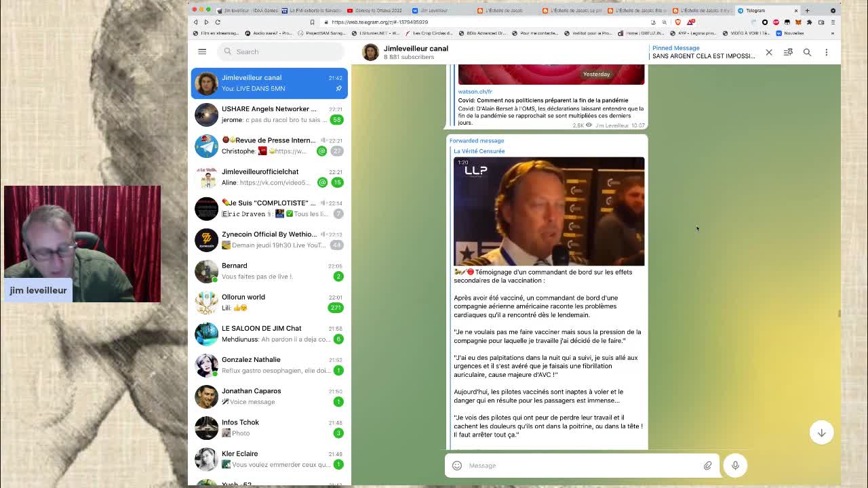The image size is (868, 488).
Task: Search within this chat magnifier icon
Action: coord(807,52)
